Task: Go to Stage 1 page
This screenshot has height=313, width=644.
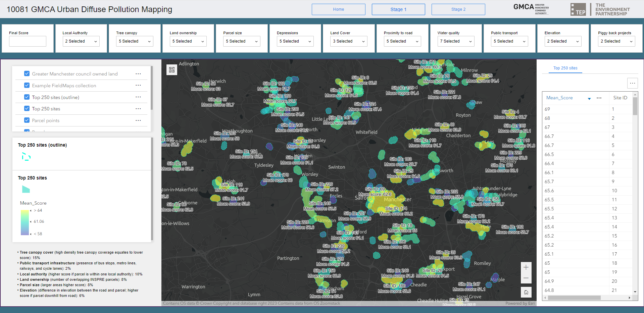Action: (x=398, y=9)
